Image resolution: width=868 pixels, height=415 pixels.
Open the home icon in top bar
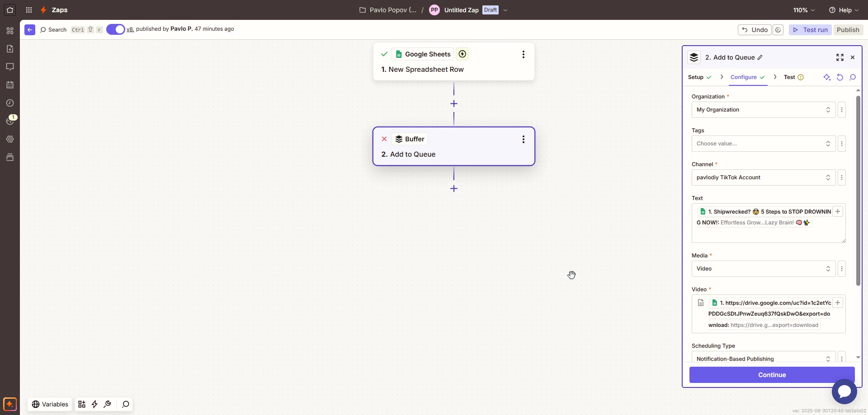[x=10, y=10]
